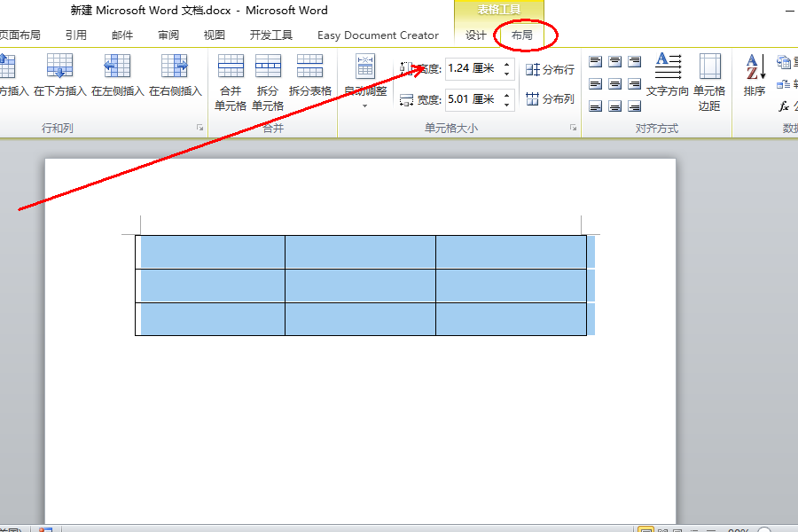798x532 pixels.
Task: Select Merge Cells (合并单元格) icon
Action: 231,66
